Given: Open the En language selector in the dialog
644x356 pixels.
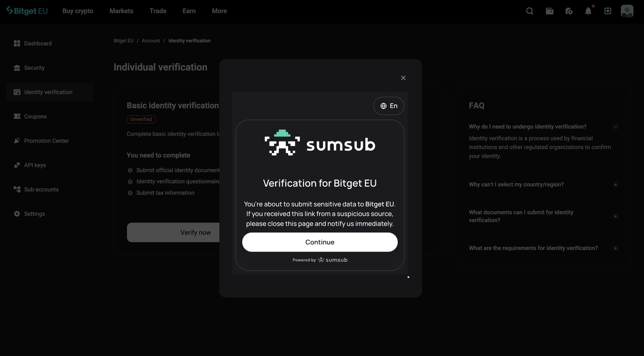Looking at the screenshot, I should (389, 106).
